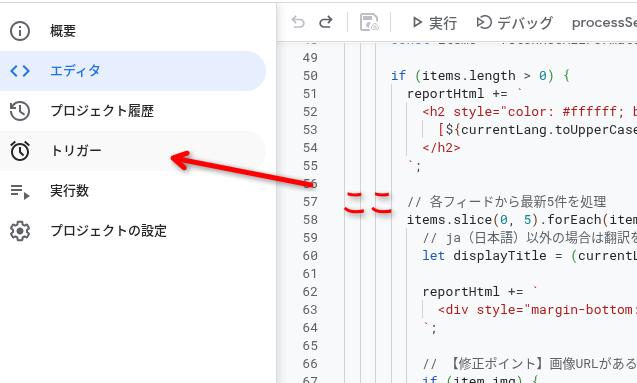Click 'let displayTitle' on line 60

[x=484, y=255]
